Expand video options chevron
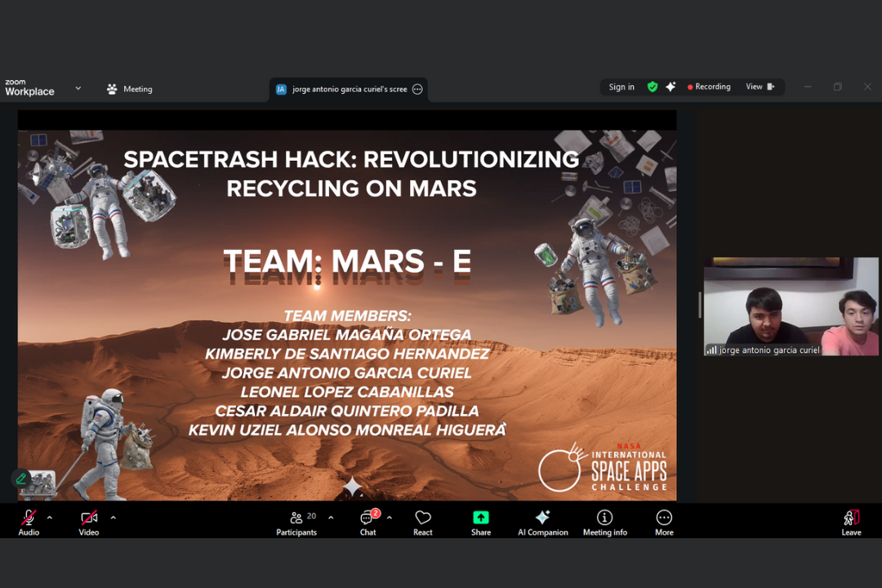 (x=113, y=518)
